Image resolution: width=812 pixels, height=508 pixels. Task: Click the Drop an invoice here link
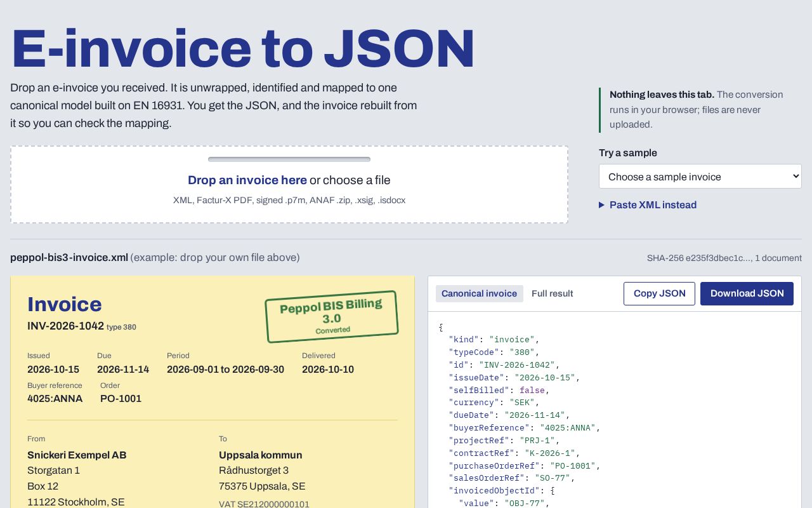pos(247,180)
